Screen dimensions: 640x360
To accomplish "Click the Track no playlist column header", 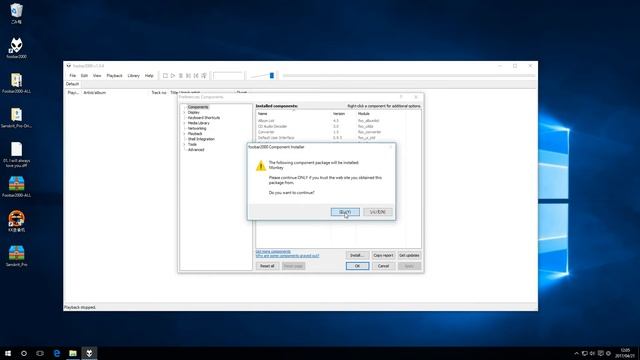I will pos(159,93).
